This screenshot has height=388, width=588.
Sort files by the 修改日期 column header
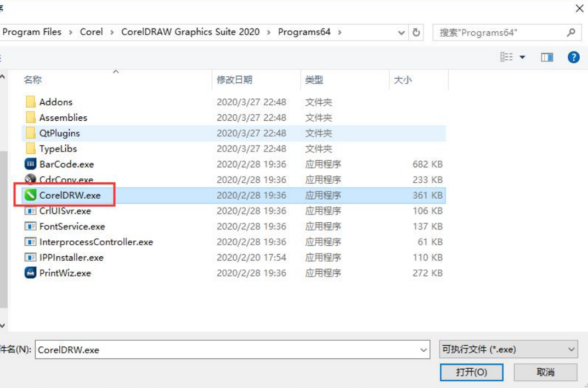234,80
